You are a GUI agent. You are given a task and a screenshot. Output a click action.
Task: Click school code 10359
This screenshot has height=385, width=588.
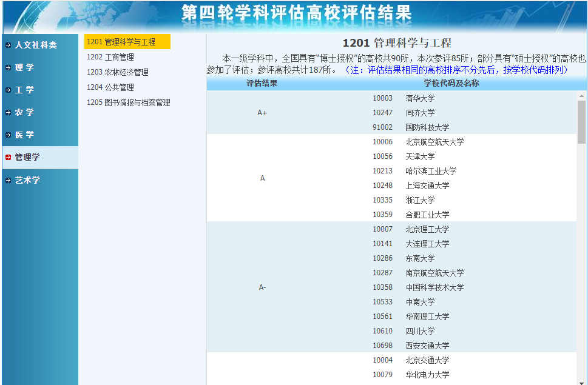(x=382, y=215)
